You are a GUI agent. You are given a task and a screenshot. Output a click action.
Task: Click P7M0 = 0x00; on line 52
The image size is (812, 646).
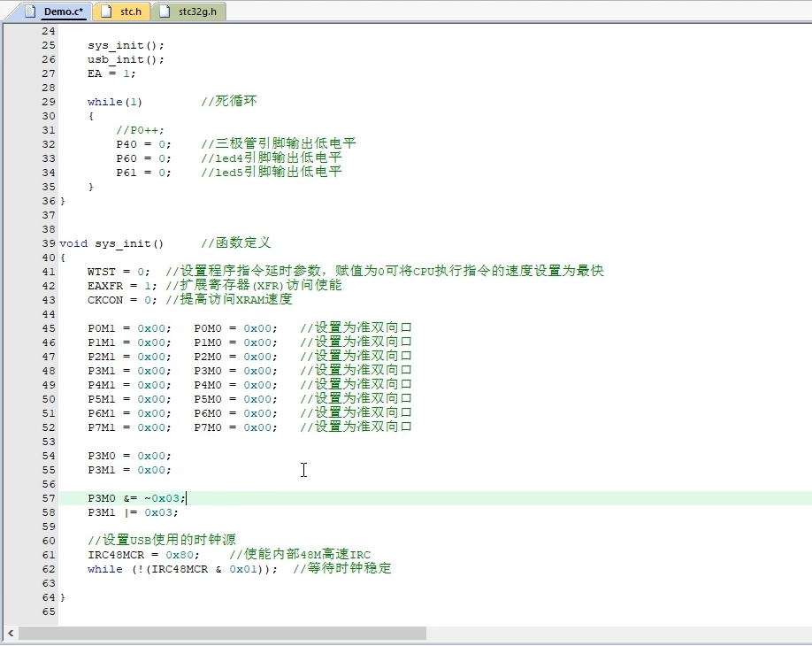point(235,427)
